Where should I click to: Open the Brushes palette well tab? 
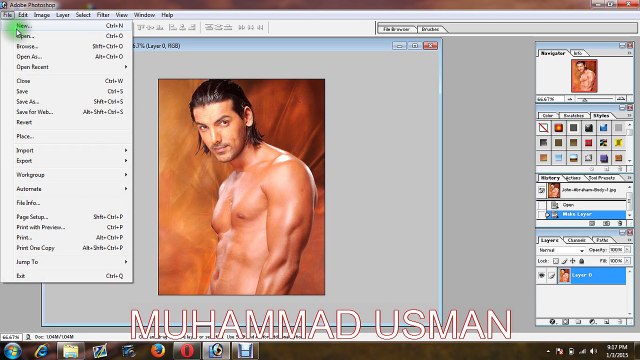431,29
